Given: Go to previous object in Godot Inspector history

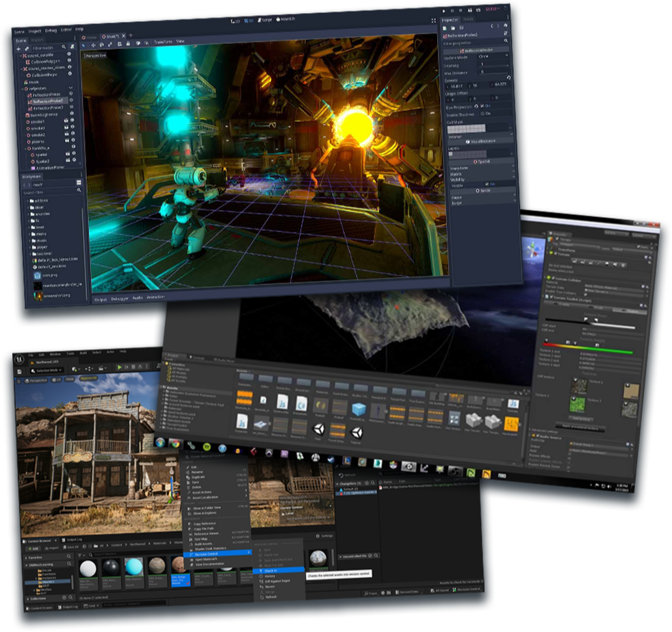Looking at the screenshot, I should tap(491, 26).
